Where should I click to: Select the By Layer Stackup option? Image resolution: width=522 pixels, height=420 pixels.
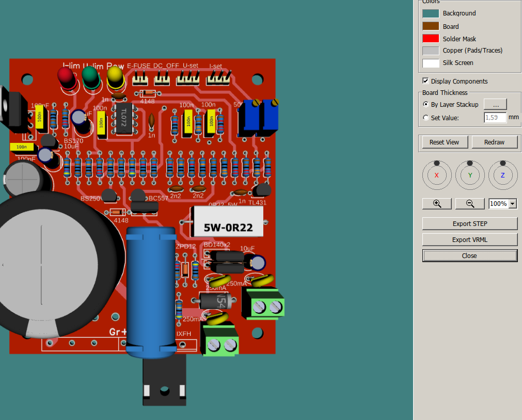point(426,104)
